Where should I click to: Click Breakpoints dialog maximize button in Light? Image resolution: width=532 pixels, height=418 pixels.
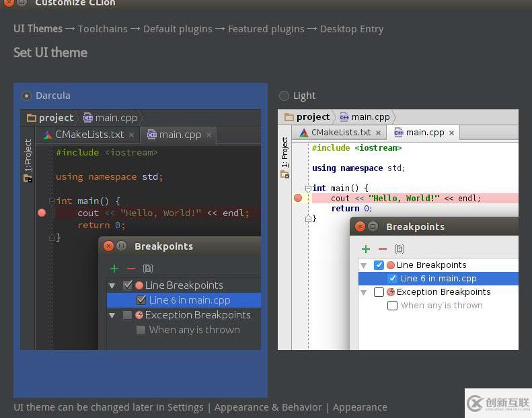[373, 226]
